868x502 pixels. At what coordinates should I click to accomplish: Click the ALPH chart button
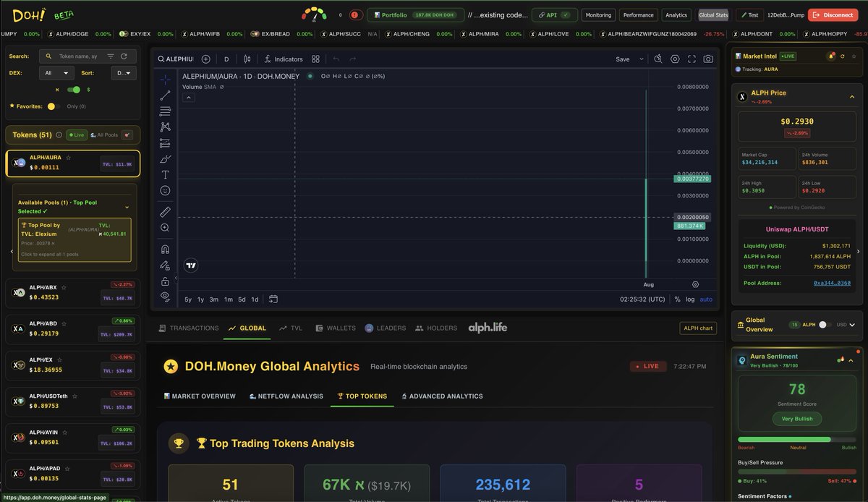click(x=698, y=328)
